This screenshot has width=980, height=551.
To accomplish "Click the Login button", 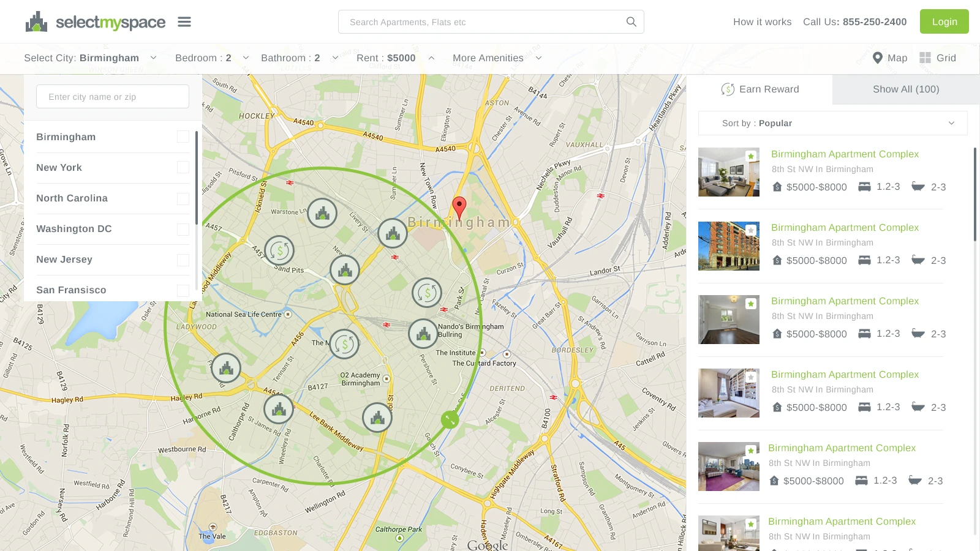I will click(x=944, y=21).
